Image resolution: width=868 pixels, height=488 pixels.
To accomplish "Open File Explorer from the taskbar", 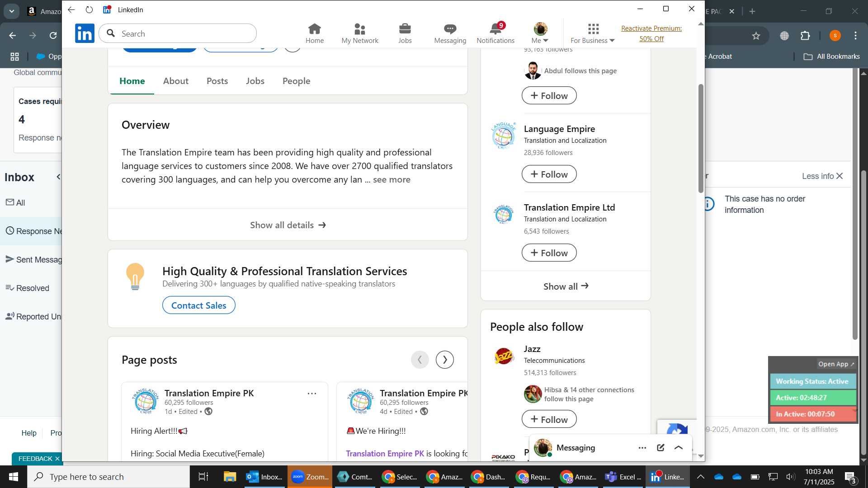I will 230,477.
